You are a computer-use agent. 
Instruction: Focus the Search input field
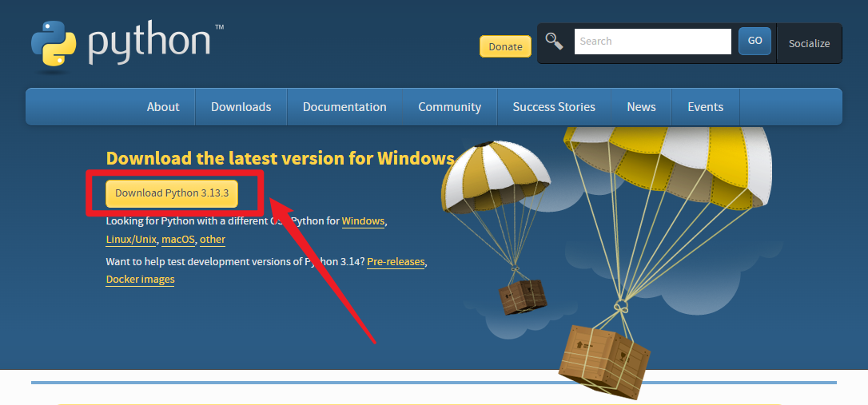pos(653,41)
